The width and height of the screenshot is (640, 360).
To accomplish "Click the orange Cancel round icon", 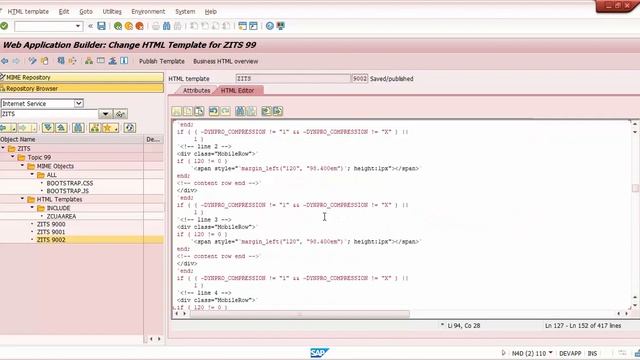I will 140,26.
